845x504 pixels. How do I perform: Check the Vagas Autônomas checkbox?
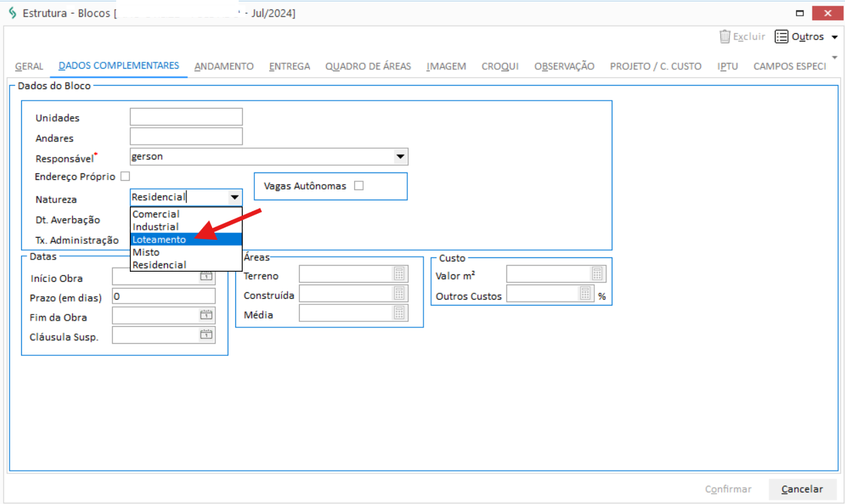click(359, 186)
